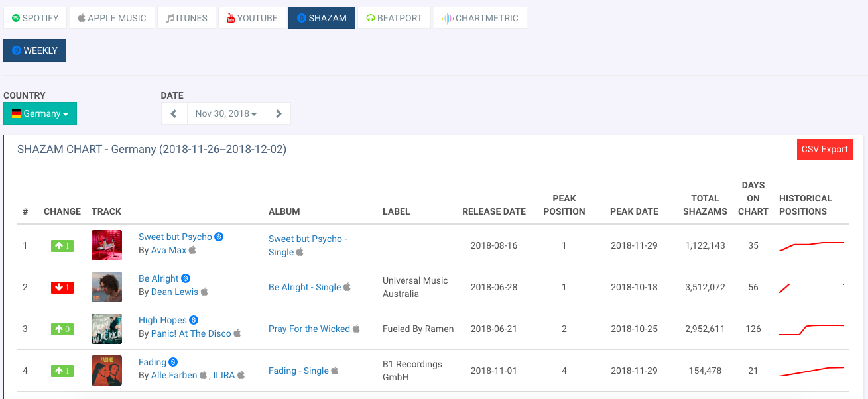Click the Shazam icon beside Be Alright

pos(186,278)
